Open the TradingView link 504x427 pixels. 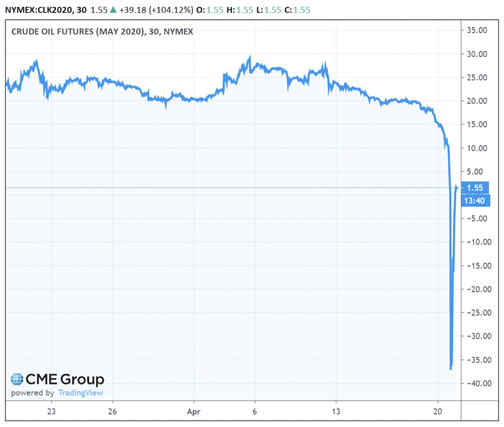(80, 393)
